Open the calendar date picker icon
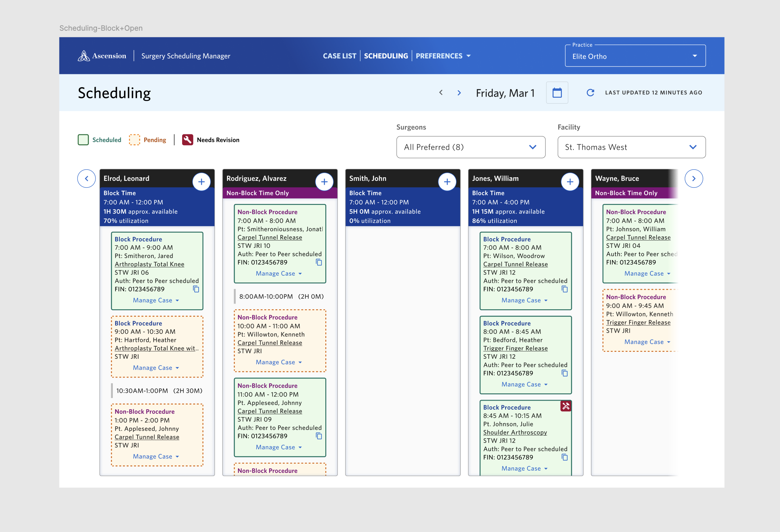 point(557,93)
